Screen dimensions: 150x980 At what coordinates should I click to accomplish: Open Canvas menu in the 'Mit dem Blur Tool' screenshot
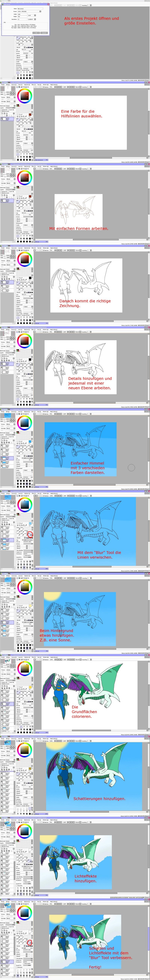(14, 493)
